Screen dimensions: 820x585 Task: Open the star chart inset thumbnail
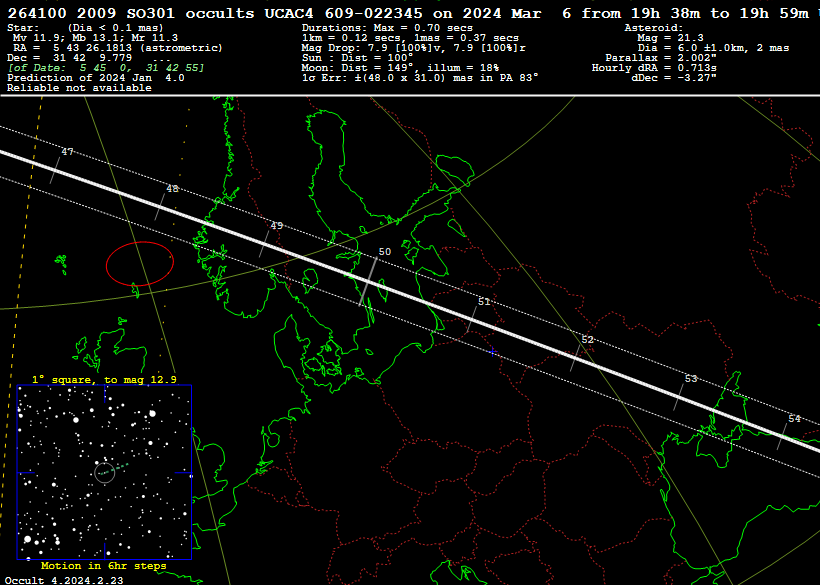coord(105,472)
